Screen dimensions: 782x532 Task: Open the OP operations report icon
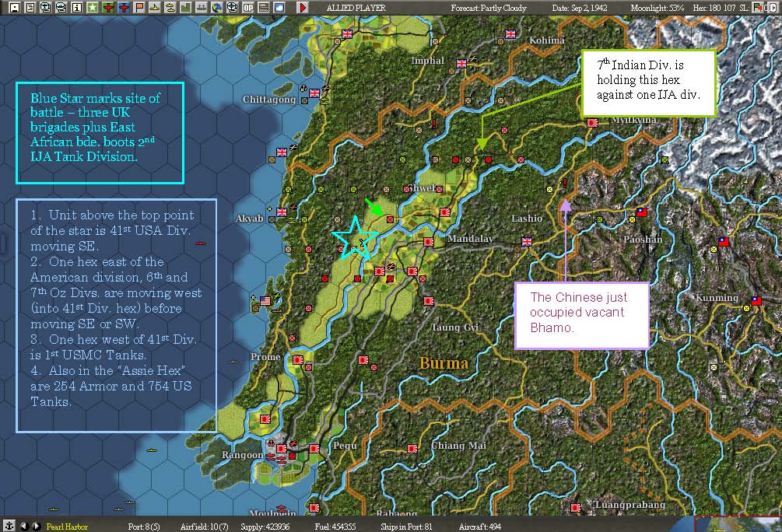tap(248, 8)
